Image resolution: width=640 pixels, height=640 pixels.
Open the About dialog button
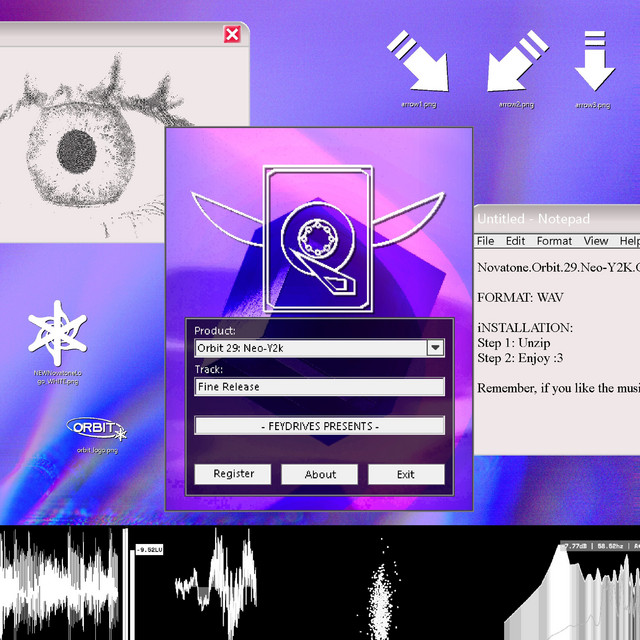pyautogui.click(x=320, y=474)
